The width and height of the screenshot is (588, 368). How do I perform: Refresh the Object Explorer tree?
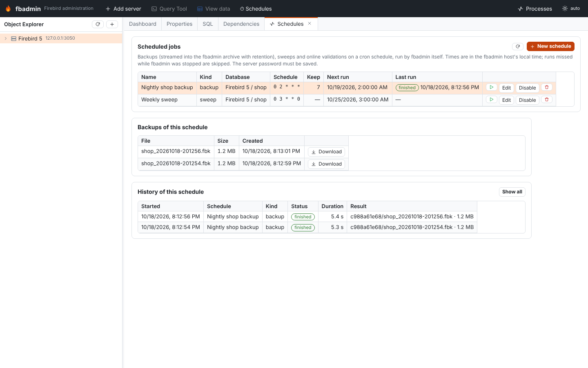point(98,24)
